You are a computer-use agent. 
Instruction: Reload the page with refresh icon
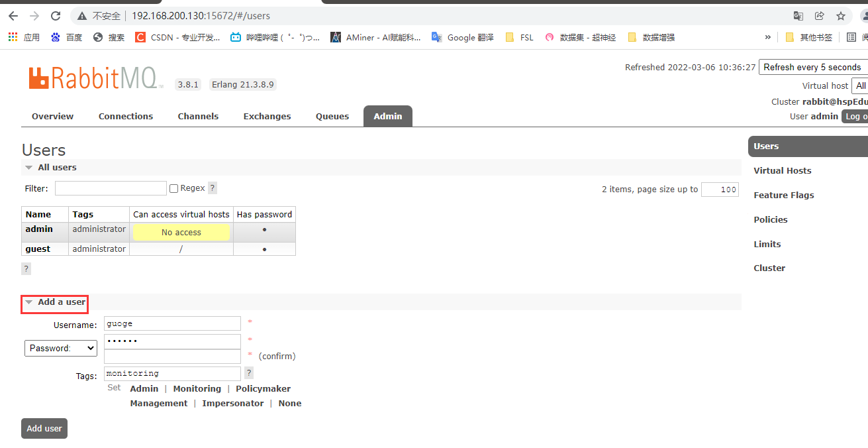point(56,16)
